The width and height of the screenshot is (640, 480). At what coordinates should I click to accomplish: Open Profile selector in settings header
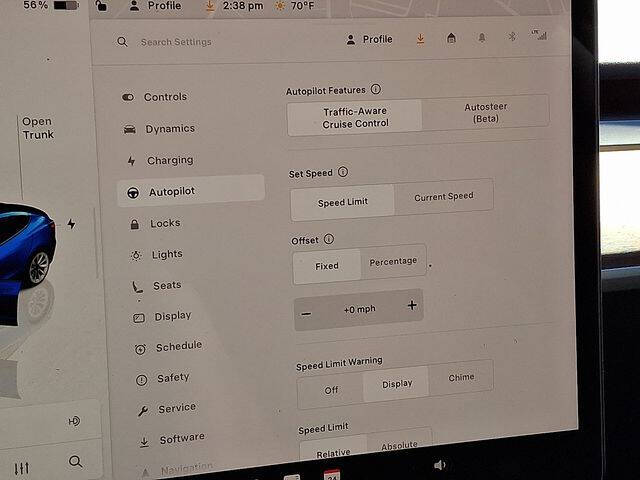coord(369,39)
